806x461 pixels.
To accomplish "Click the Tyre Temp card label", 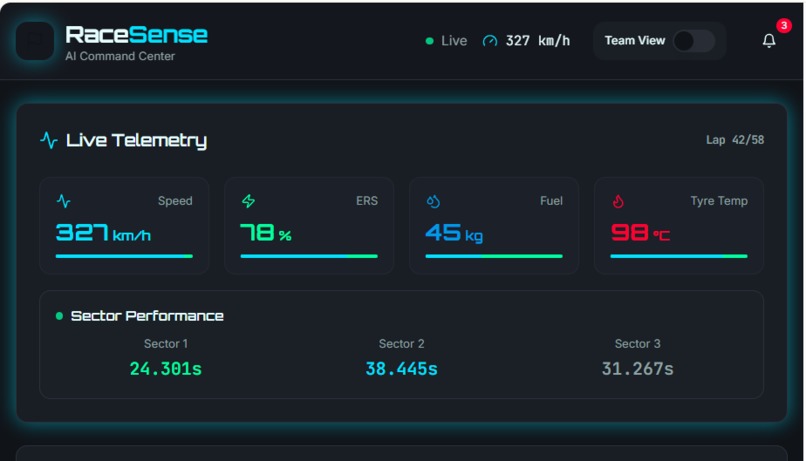I will (719, 201).
